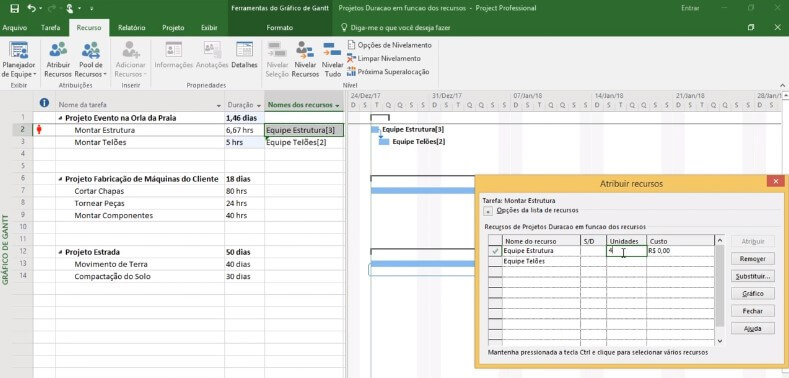Click the info indicator column header
The image size is (789, 378).
pyautogui.click(x=44, y=103)
